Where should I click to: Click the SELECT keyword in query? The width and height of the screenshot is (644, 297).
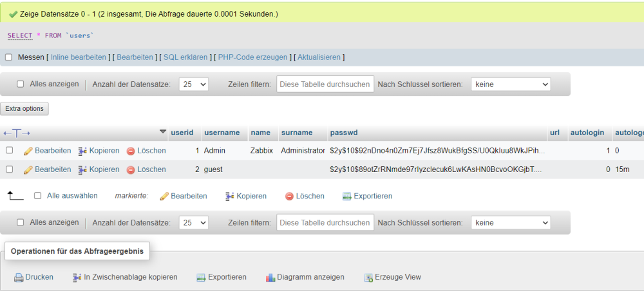click(x=20, y=35)
